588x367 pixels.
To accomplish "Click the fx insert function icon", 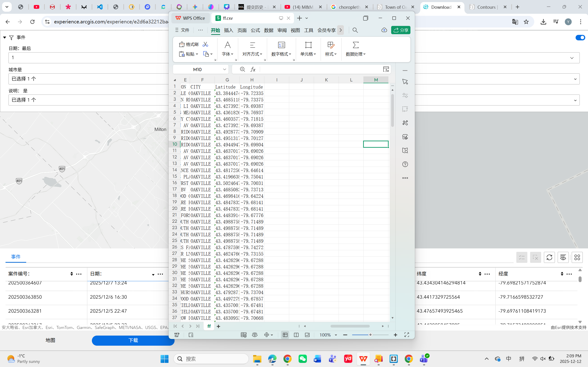I will pos(253,70).
